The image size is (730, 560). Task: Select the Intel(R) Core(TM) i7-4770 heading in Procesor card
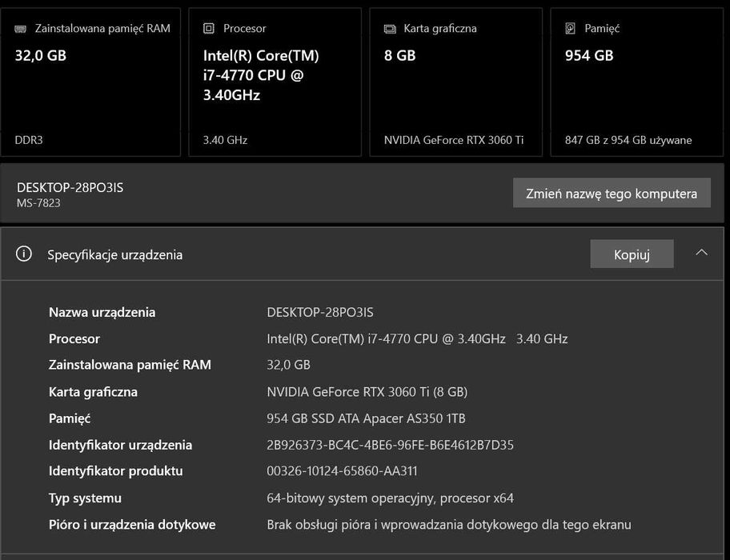click(x=261, y=75)
